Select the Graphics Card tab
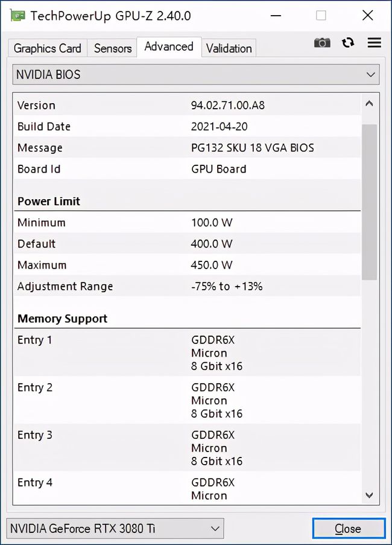Image resolution: width=392 pixels, height=545 pixels. pyautogui.click(x=46, y=48)
